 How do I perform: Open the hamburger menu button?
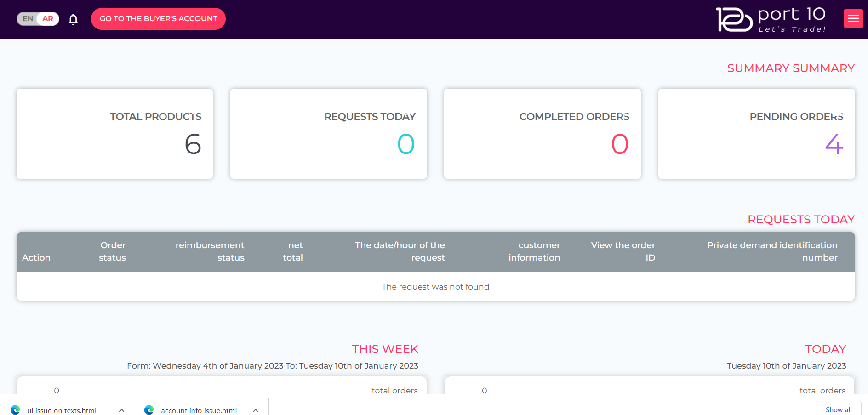coord(853,19)
